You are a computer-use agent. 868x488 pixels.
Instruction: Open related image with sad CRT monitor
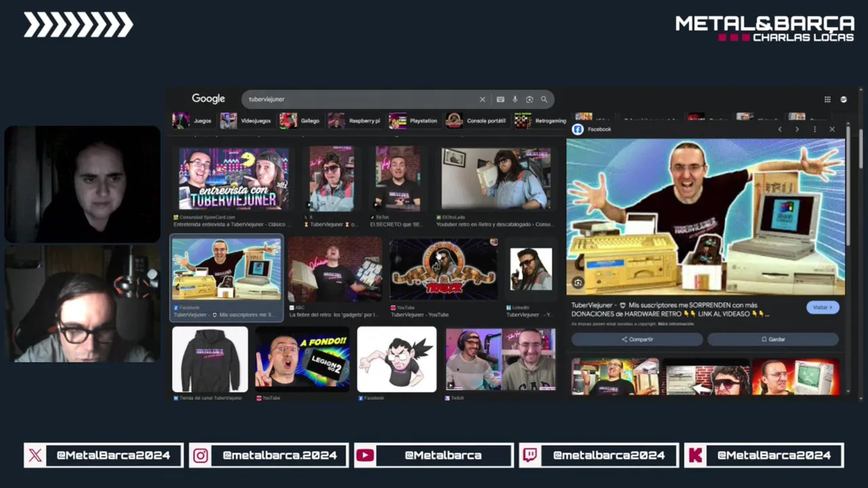[x=796, y=377]
